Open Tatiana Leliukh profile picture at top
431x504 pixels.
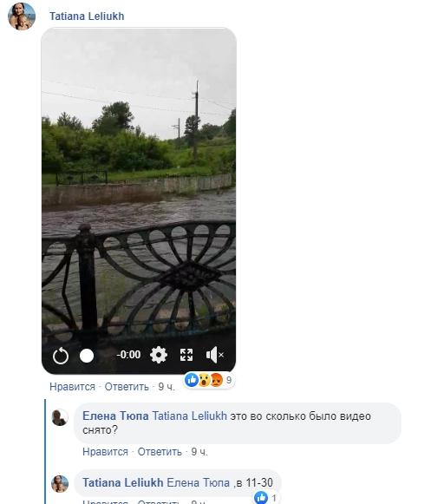[22, 16]
